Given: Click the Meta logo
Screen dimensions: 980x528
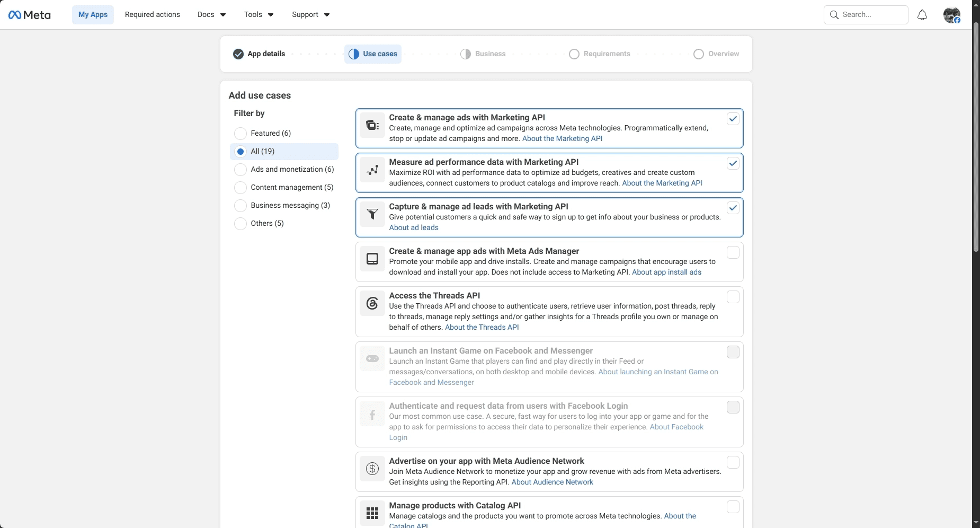Looking at the screenshot, I should click(x=30, y=15).
